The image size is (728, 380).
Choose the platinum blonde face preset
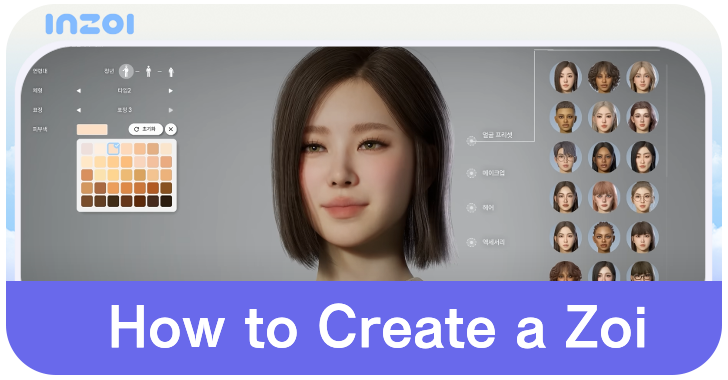(x=604, y=117)
